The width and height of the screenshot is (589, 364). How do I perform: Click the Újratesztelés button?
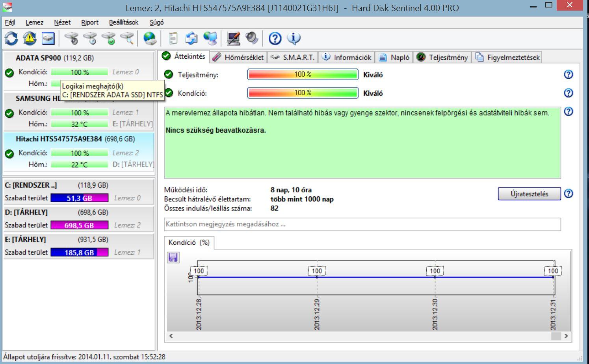click(529, 194)
